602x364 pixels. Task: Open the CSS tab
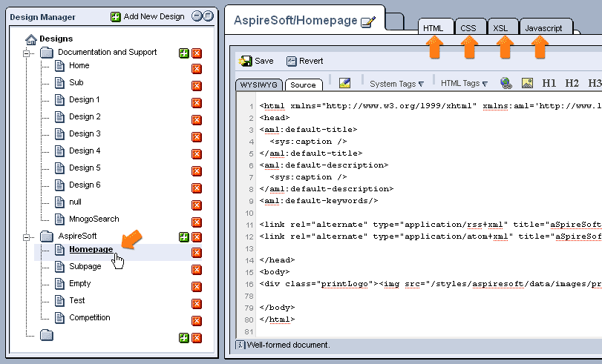tap(468, 28)
